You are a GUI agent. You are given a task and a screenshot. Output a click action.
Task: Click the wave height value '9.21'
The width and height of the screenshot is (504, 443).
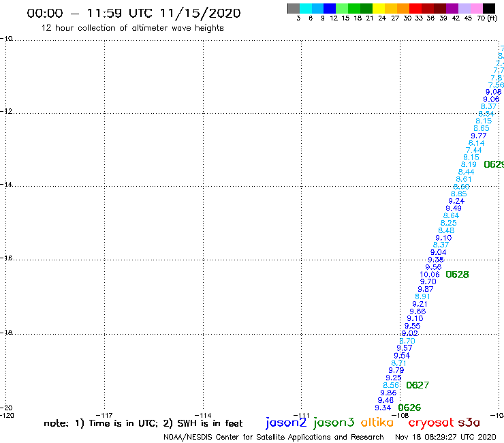coord(420,304)
